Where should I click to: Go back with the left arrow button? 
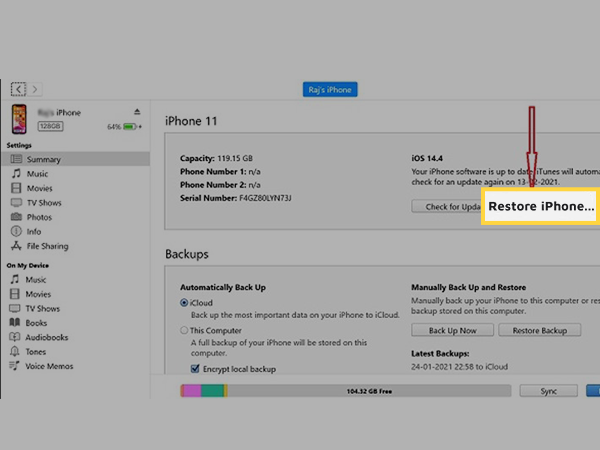click(x=18, y=89)
